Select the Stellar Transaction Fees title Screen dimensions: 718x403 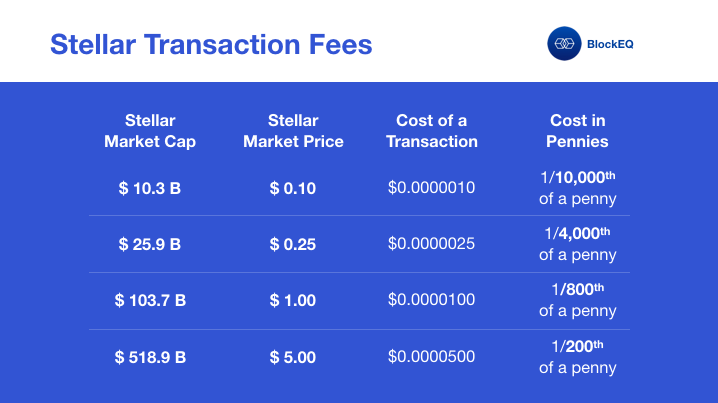pyautogui.click(x=211, y=45)
